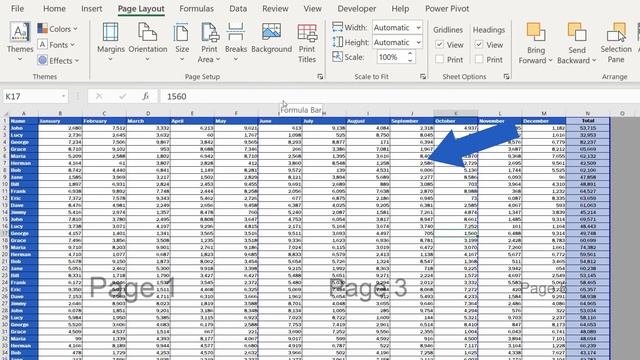This screenshot has width=640, height=360.
Task: Switch to the Power Pivot tab
Action: click(447, 9)
